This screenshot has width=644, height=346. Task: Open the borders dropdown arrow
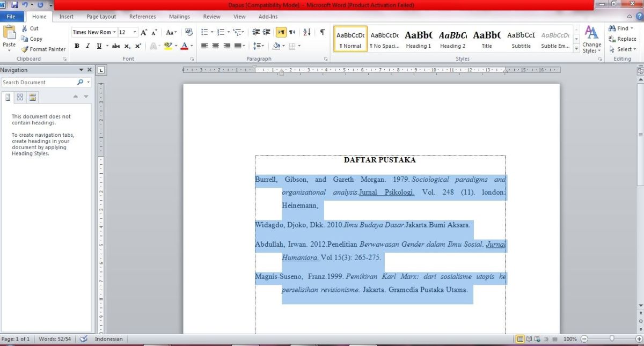coord(299,46)
